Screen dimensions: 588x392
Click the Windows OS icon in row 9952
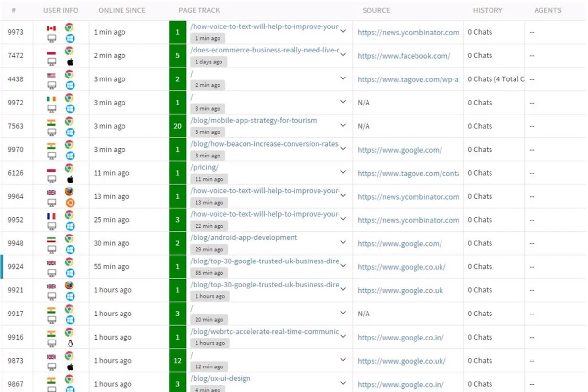click(70, 226)
